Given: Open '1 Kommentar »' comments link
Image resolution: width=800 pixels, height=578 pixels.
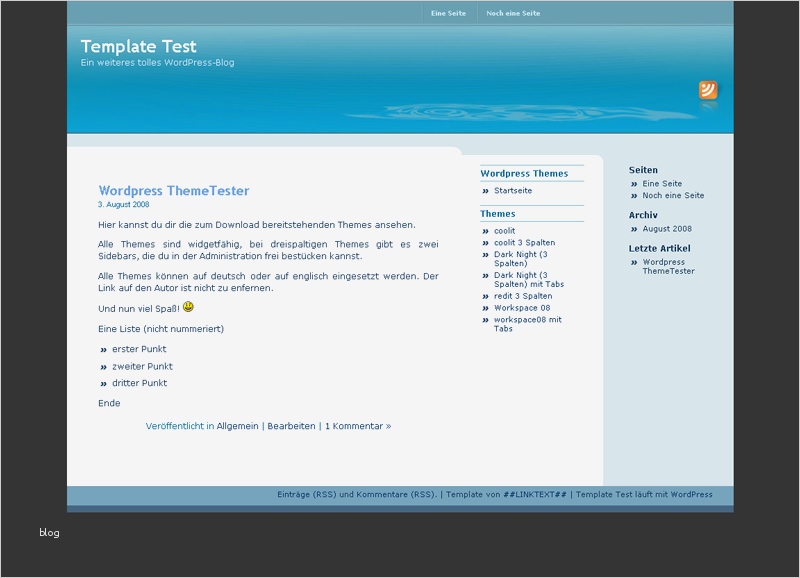Looking at the screenshot, I should [358, 426].
